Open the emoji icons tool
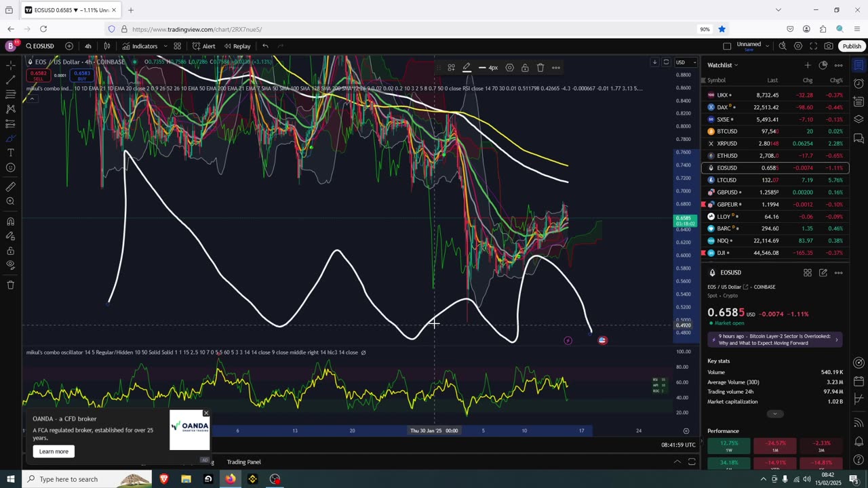Screen dimensions: 868x488 click(10, 167)
